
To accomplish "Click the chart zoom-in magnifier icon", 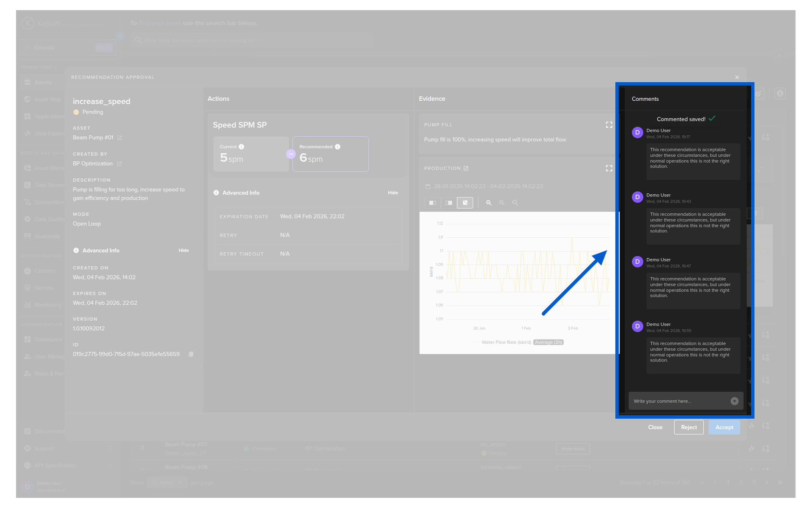I will 488,203.
